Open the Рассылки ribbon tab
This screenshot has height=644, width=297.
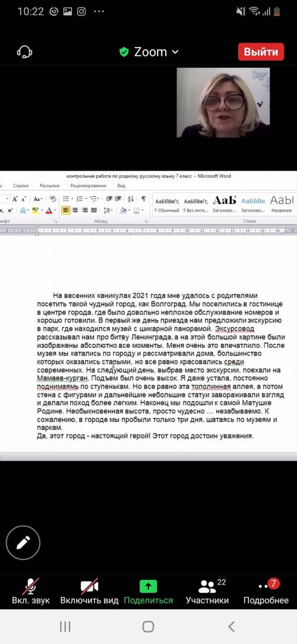(50, 186)
